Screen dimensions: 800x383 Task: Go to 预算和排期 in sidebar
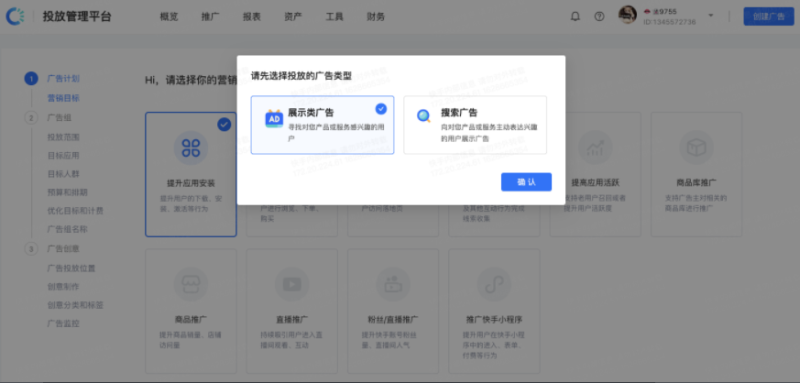(x=67, y=192)
